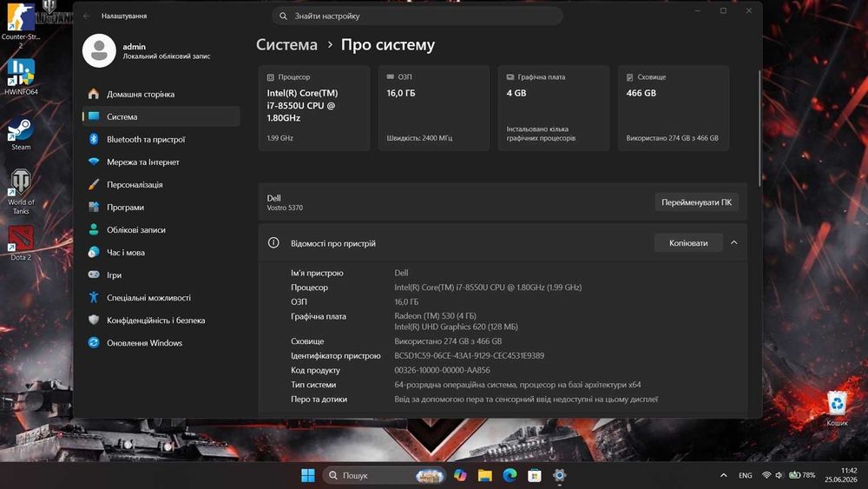
Task: Select Intel(R) UHD Graphics 620 text
Action: click(457, 327)
